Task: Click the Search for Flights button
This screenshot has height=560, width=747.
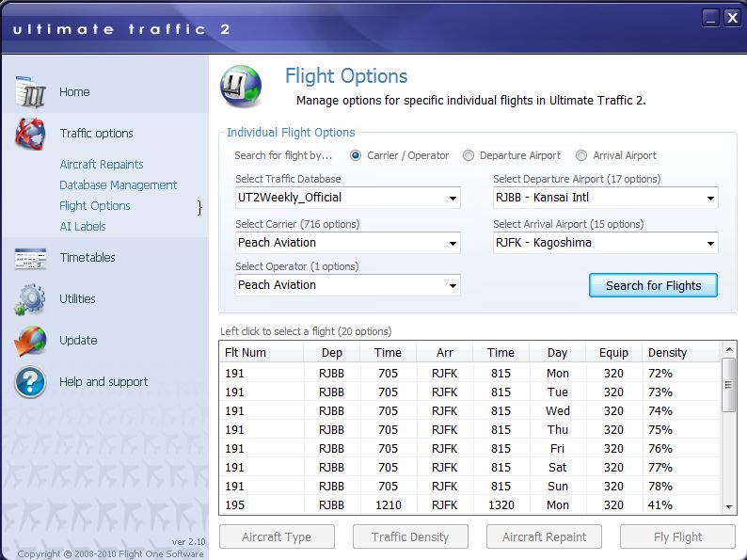Action: (653, 285)
